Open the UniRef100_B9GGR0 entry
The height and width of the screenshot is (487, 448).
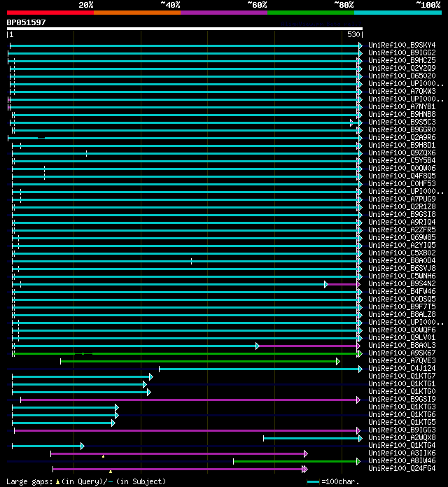pyautogui.click(x=402, y=130)
